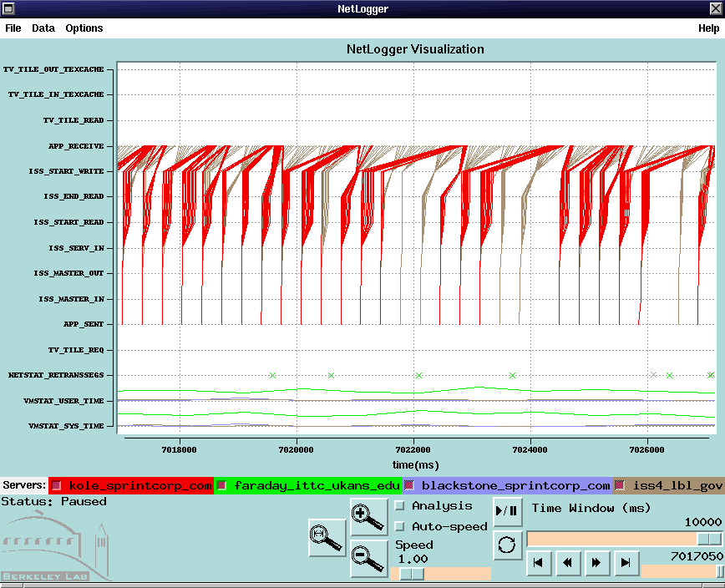Click the APP_RECEIVE axis label
The image size is (725, 588).
76,146
